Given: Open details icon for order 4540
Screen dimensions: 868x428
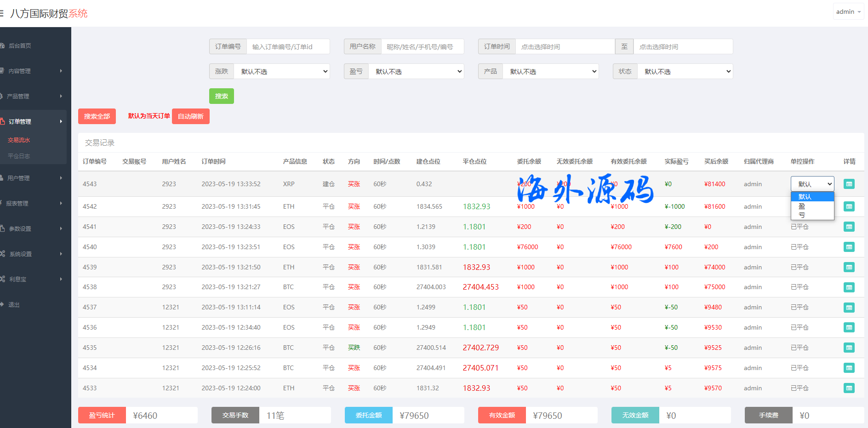Looking at the screenshot, I should (x=849, y=247).
